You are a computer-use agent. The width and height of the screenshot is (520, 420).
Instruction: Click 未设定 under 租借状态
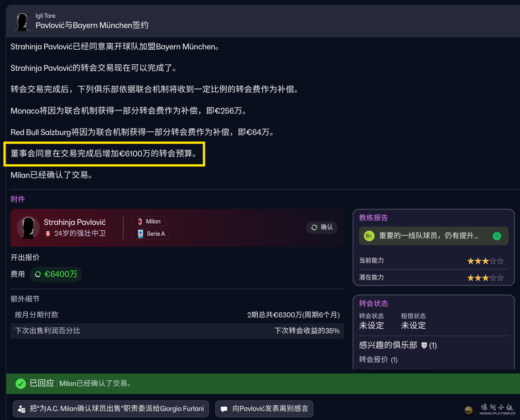point(413,326)
